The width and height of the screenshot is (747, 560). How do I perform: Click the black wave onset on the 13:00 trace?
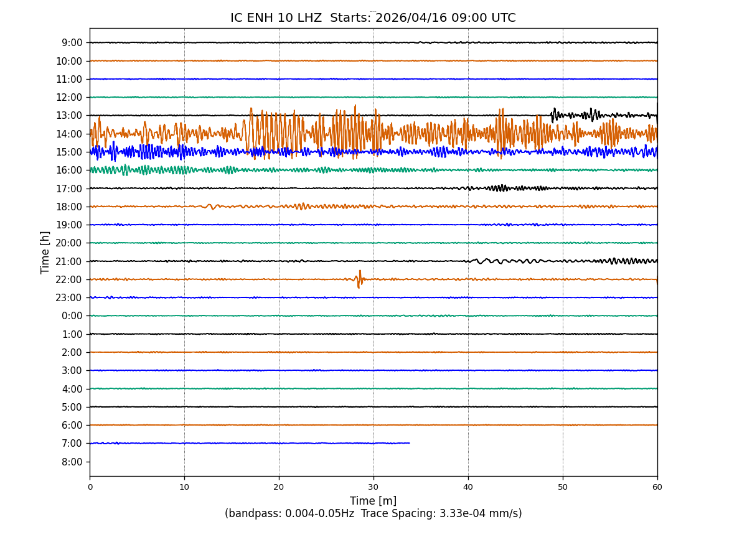pyautogui.click(x=553, y=114)
